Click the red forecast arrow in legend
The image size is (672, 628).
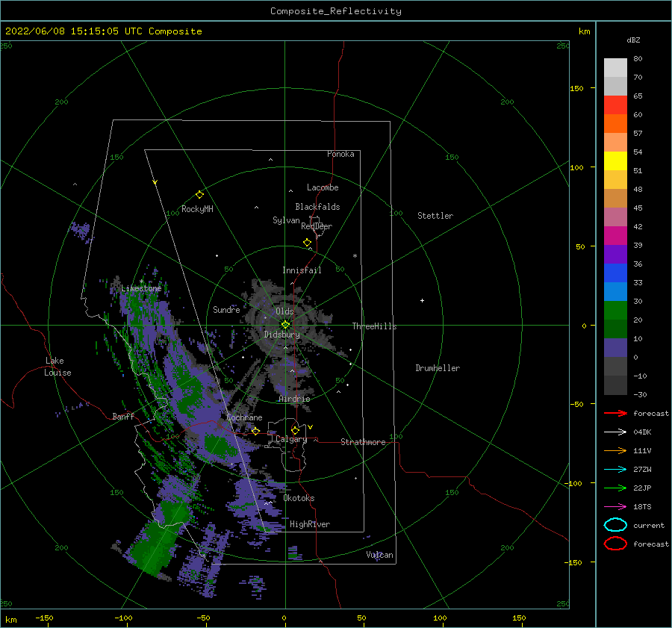[x=615, y=413]
